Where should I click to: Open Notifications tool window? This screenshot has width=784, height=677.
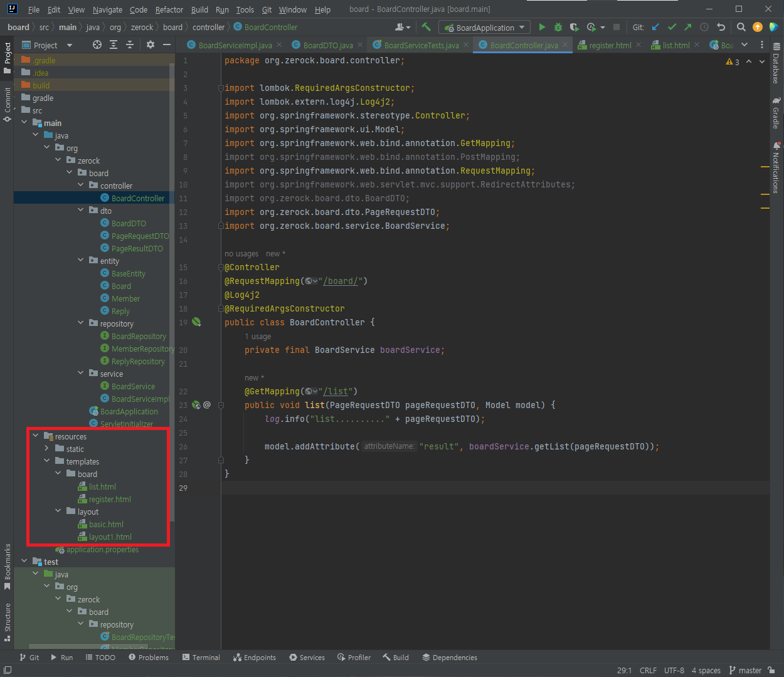click(776, 168)
